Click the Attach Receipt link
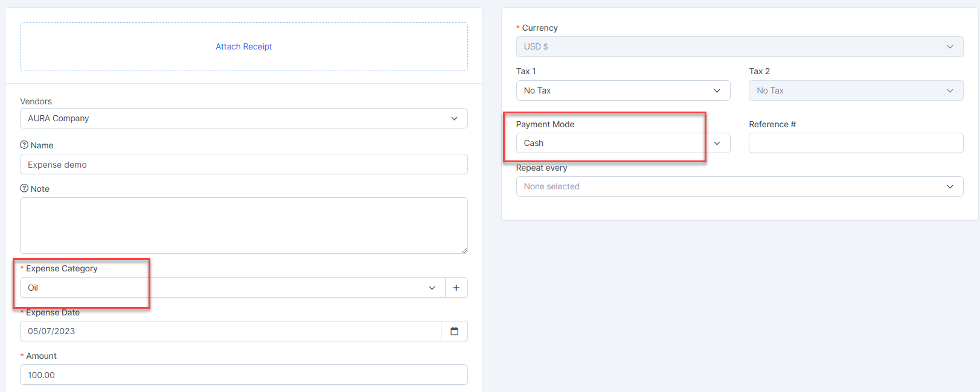 [x=243, y=46]
